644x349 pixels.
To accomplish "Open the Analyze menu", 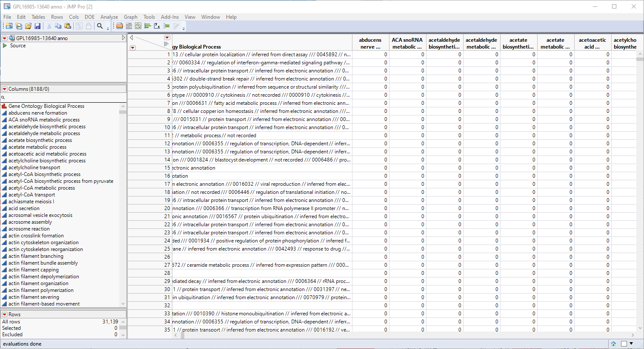I will coord(109,17).
